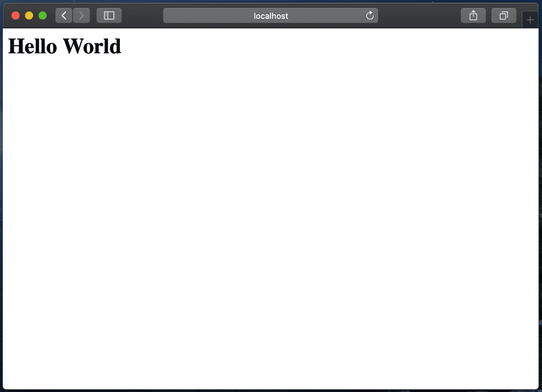Minimize the window with the yellow button
542x392 pixels.
coord(29,16)
